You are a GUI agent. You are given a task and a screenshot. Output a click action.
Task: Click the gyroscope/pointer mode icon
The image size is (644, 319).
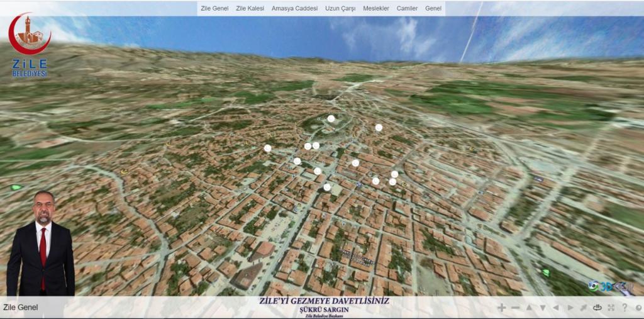584,308
